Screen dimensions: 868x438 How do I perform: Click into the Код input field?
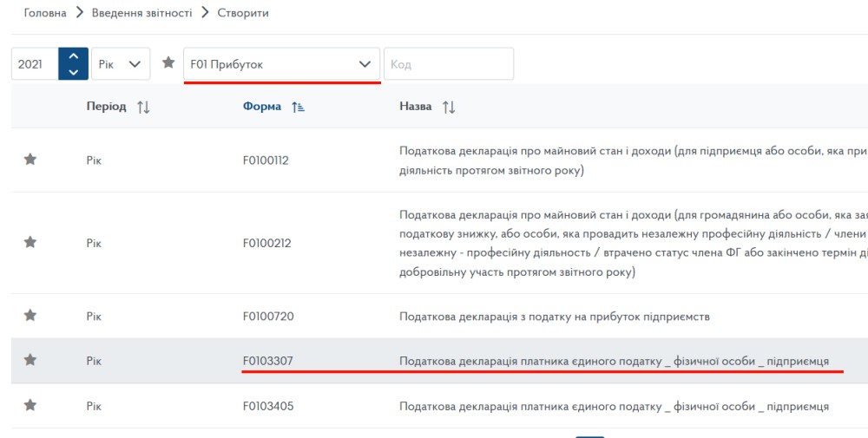click(449, 64)
